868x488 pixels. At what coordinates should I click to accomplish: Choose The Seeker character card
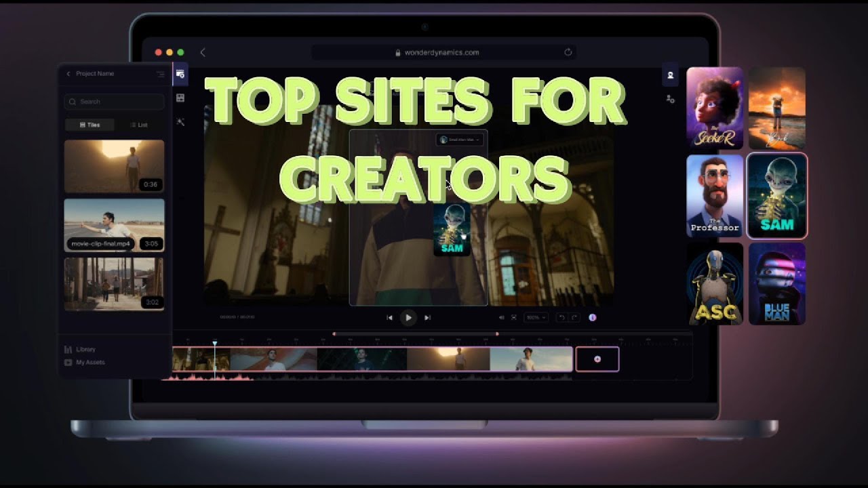[715, 108]
